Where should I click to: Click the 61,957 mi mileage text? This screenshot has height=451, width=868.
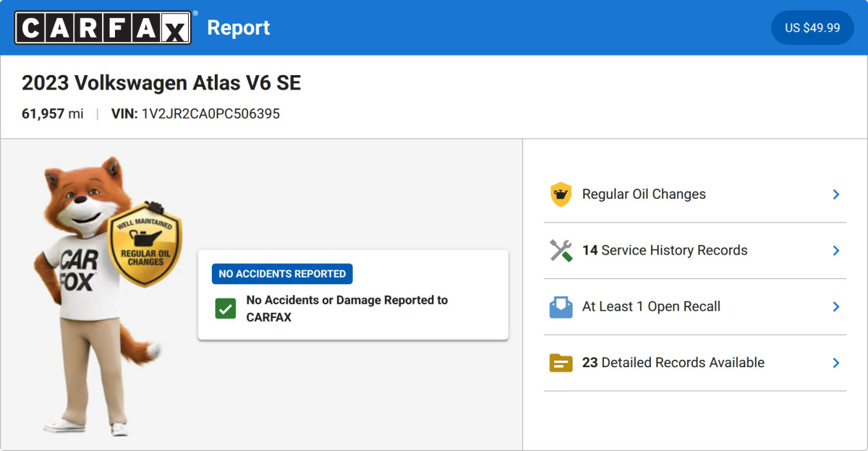pyautogui.click(x=53, y=114)
